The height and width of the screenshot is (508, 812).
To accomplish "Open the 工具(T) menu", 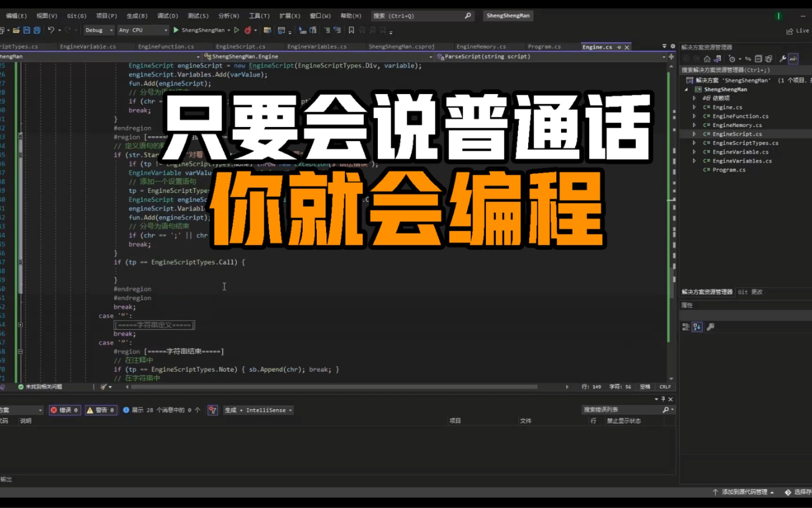I will [259, 16].
